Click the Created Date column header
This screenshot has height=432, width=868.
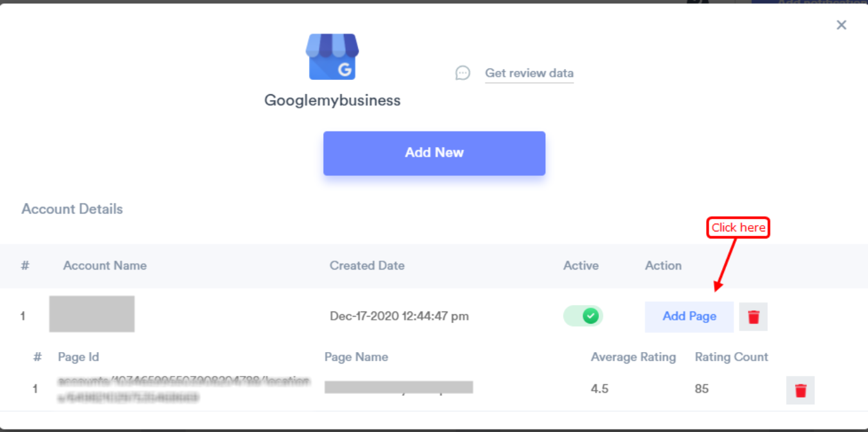pyautogui.click(x=367, y=266)
